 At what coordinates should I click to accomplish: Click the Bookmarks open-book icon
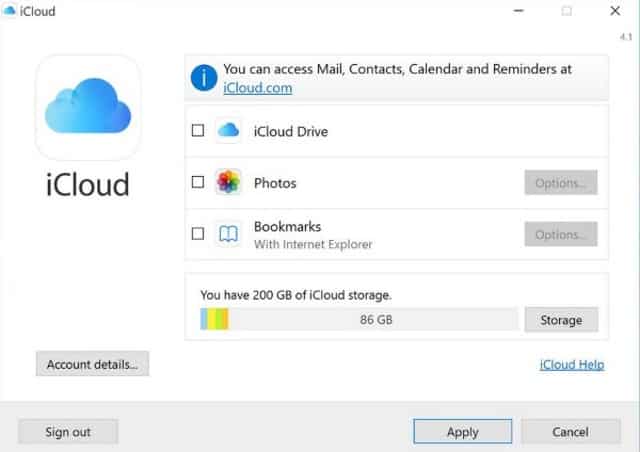click(228, 234)
